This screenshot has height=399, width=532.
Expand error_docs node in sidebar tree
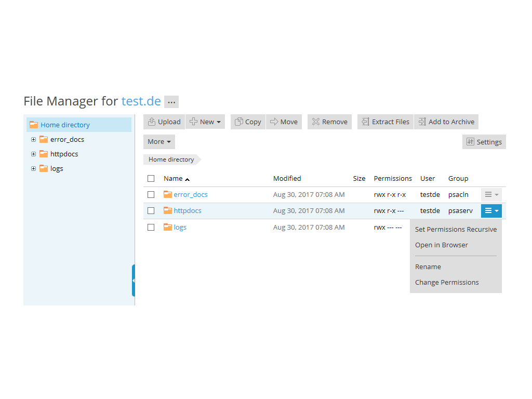[x=34, y=139]
